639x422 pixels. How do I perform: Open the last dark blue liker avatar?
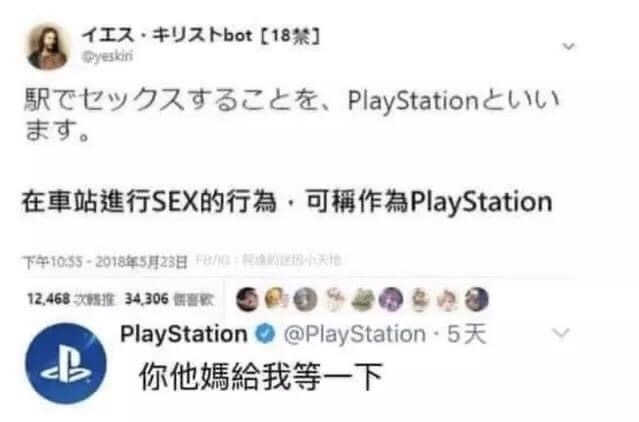[x=476, y=300]
